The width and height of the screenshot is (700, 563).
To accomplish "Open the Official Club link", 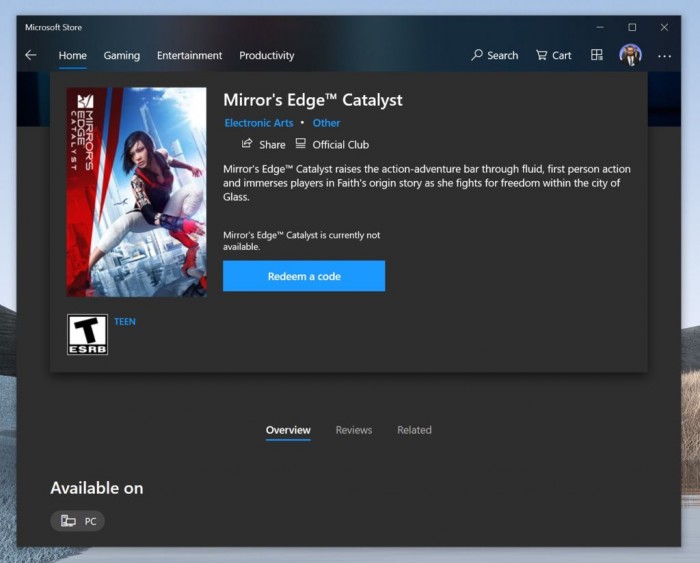I will tap(332, 145).
